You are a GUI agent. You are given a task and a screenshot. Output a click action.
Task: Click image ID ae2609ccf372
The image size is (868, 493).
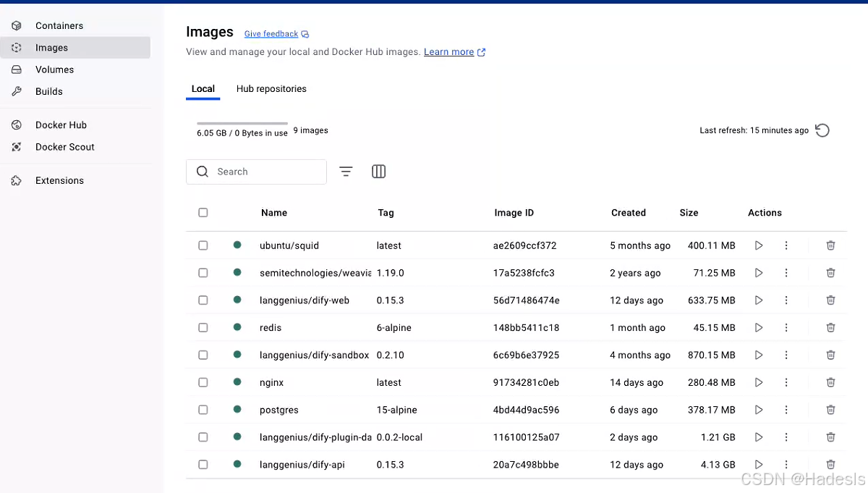(x=525, y=245)
